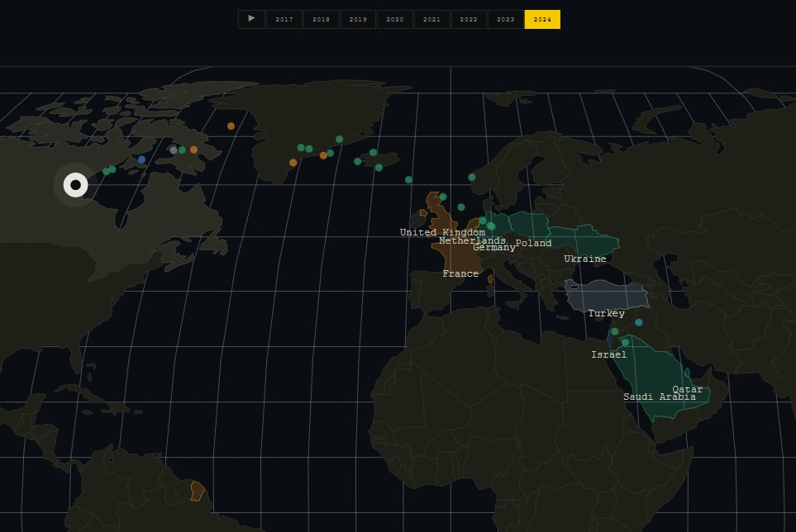Click the highlighted 2024 year button

click(x=541, y=19)
